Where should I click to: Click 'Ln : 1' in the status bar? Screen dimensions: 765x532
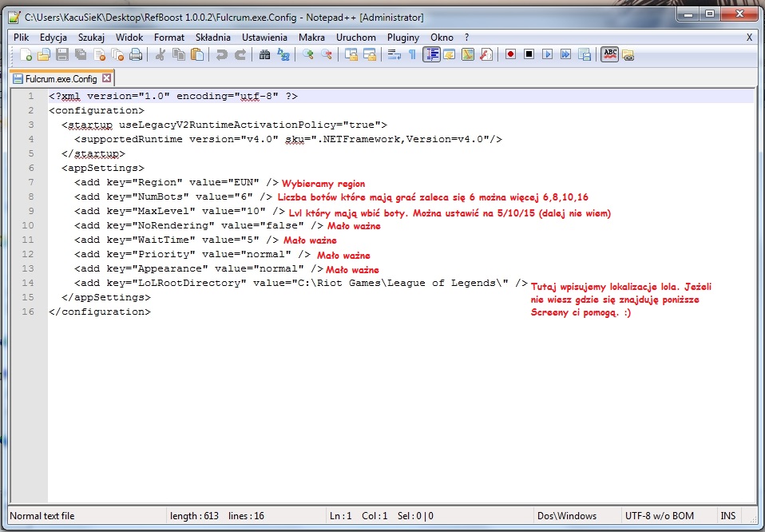(340, 516)
